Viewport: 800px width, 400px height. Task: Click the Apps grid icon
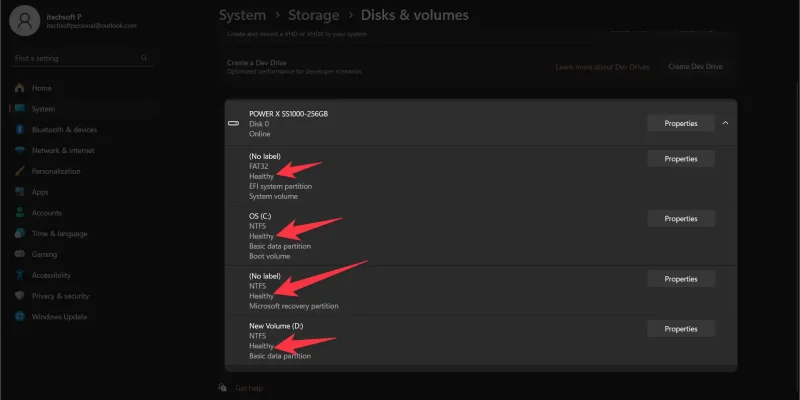point(19,192)
